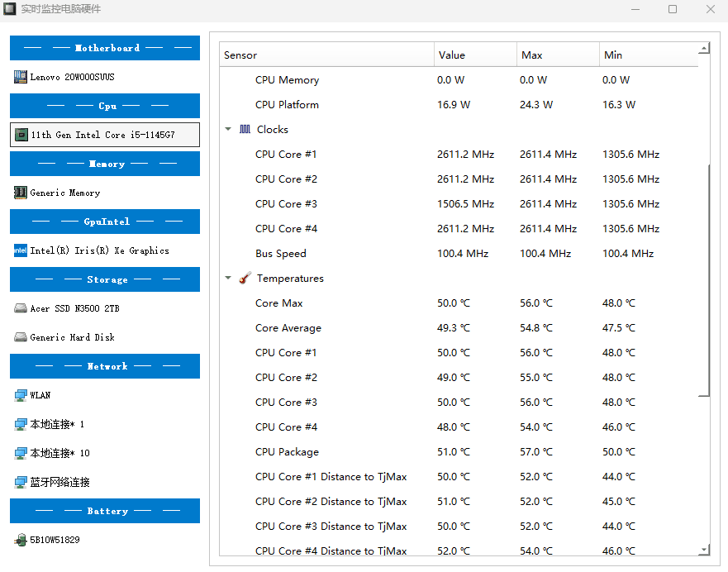Click the 47.5 °C min value
Viewport: 728px width, 572px height.
(x=618, y=328)
